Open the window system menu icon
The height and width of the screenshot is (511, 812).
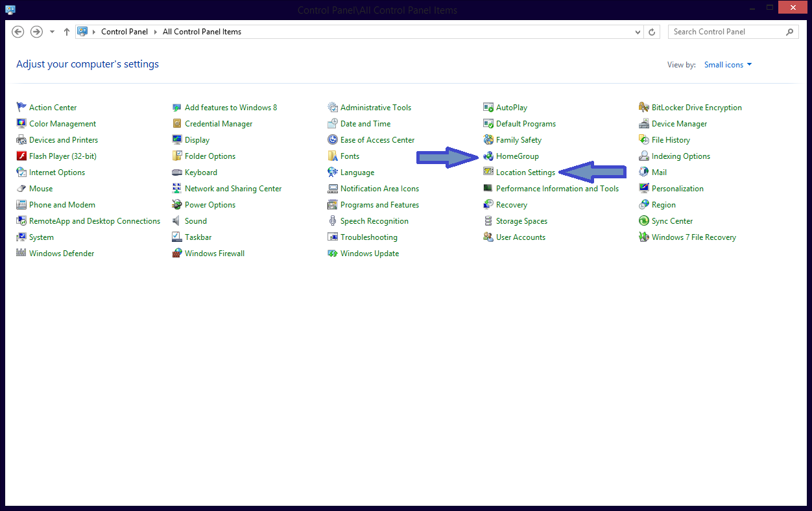pos(10,10)
